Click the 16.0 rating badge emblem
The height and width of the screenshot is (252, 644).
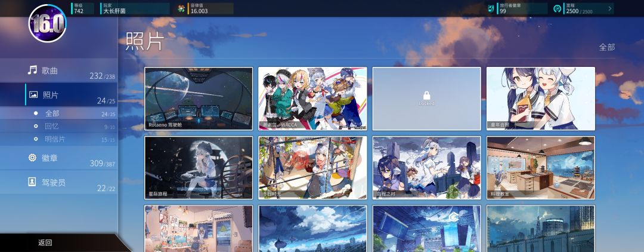click(x=47, y=23)
